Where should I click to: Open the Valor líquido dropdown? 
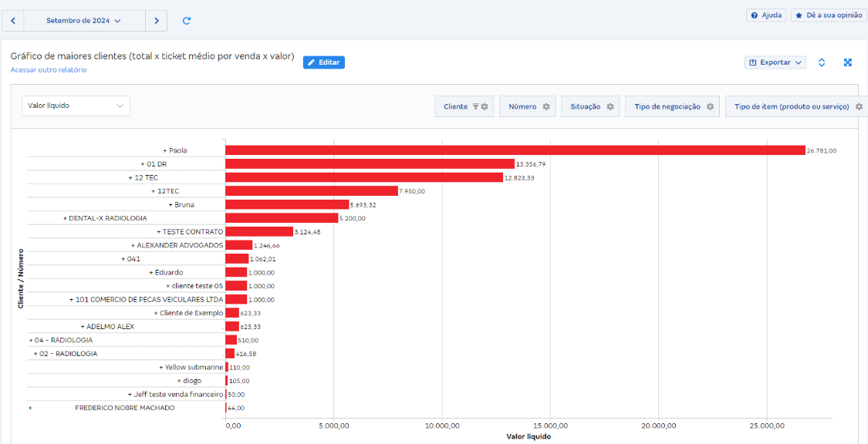[x=76, y=106]
